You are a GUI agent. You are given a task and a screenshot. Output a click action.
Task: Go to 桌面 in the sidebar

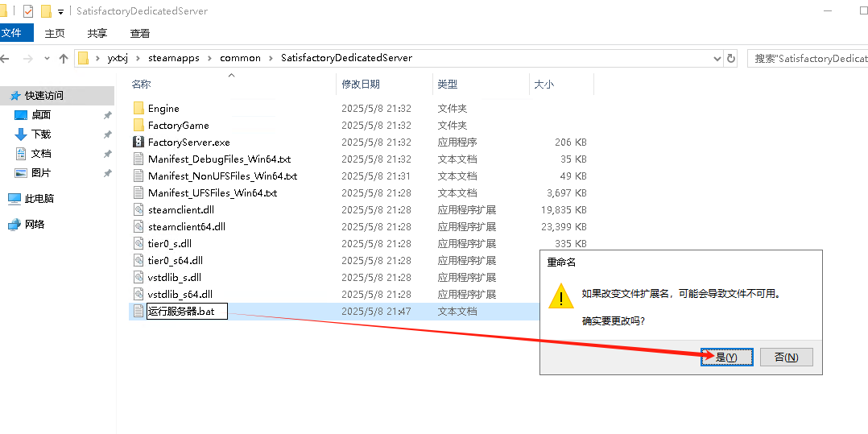tap(40, 115)
